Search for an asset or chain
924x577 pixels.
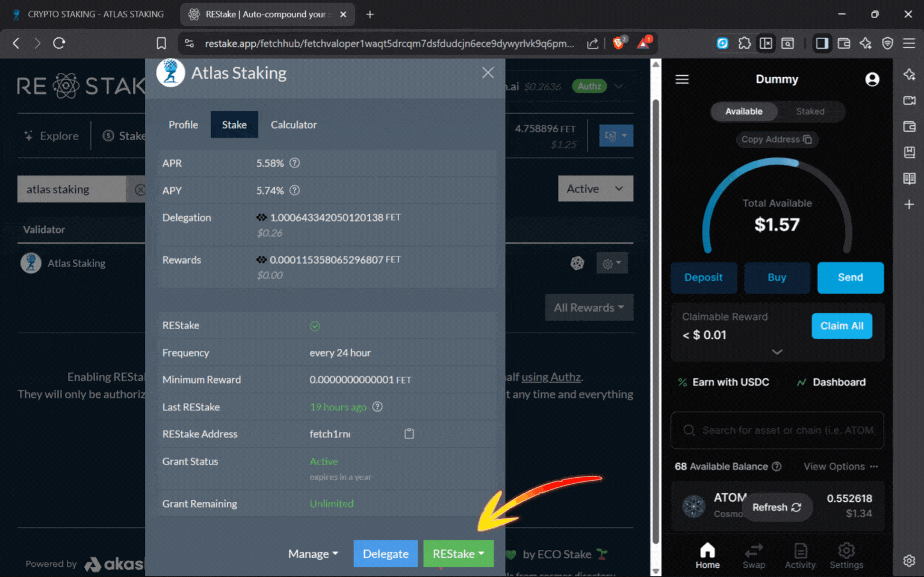tap(777, 430)
